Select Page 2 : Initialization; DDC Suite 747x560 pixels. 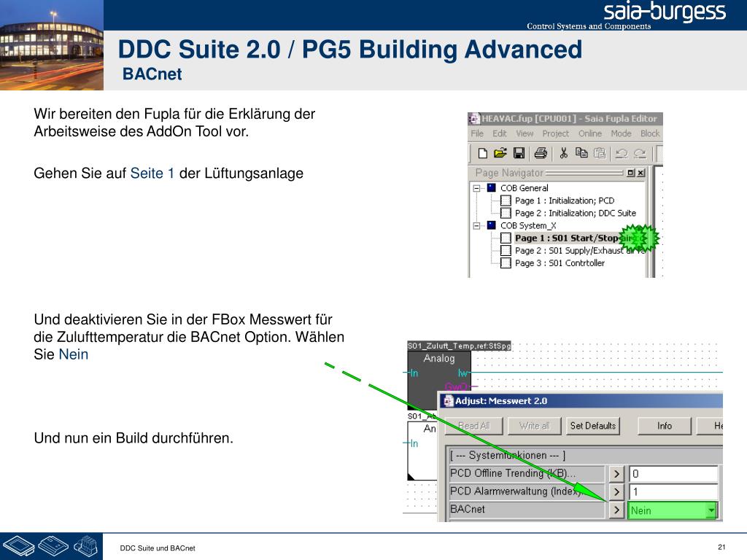click(x=575, y=213)
